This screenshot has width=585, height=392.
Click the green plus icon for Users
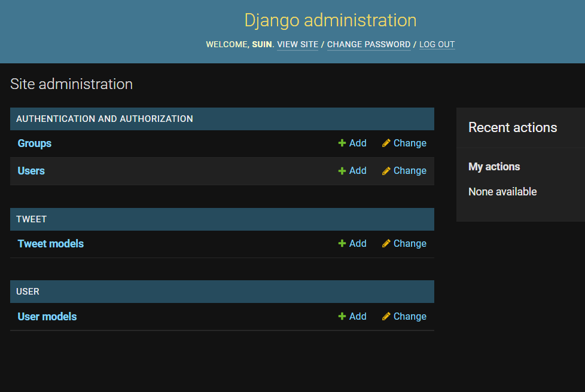[x=342, y=171]
